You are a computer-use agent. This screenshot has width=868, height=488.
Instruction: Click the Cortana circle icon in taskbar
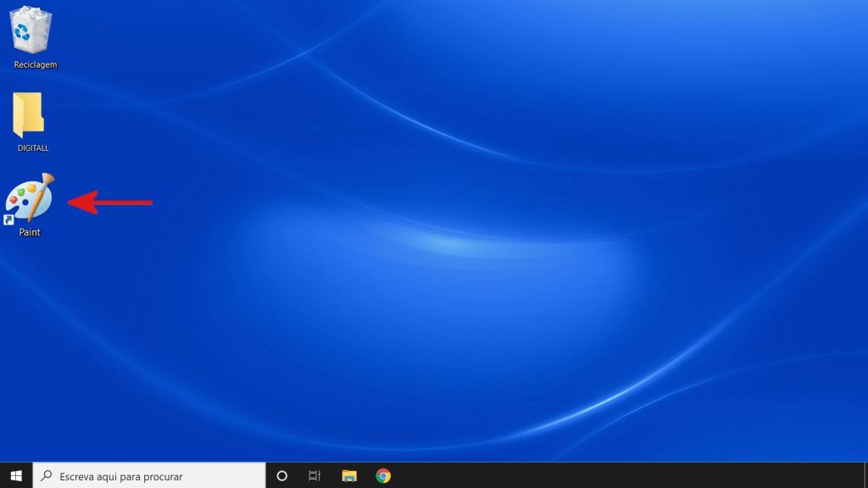(x=281, y=476)
